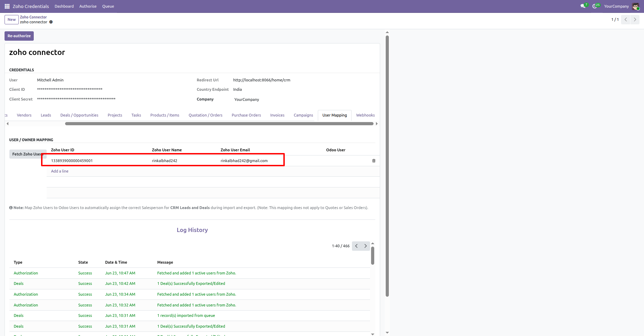644x336 pixels.
Task: Delete the rinkalbhad242 mapping row
Action: pyautogui.click(x=374, y=161)
